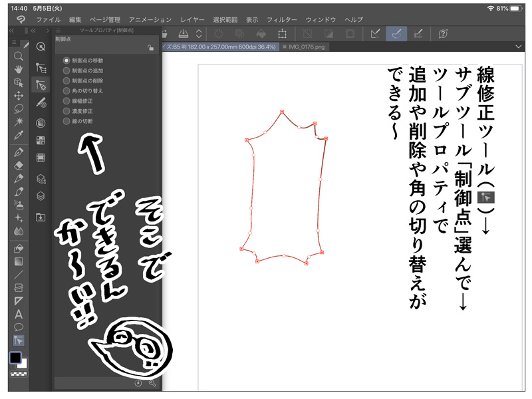Open the フィルター menu

click(281, 20)
